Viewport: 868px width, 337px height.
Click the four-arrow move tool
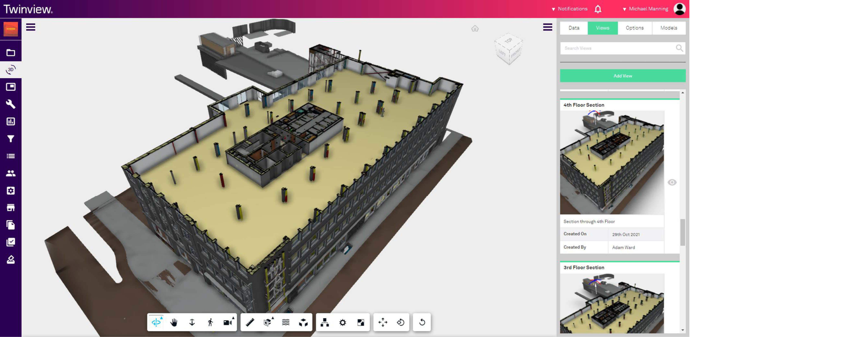(383, 323)
